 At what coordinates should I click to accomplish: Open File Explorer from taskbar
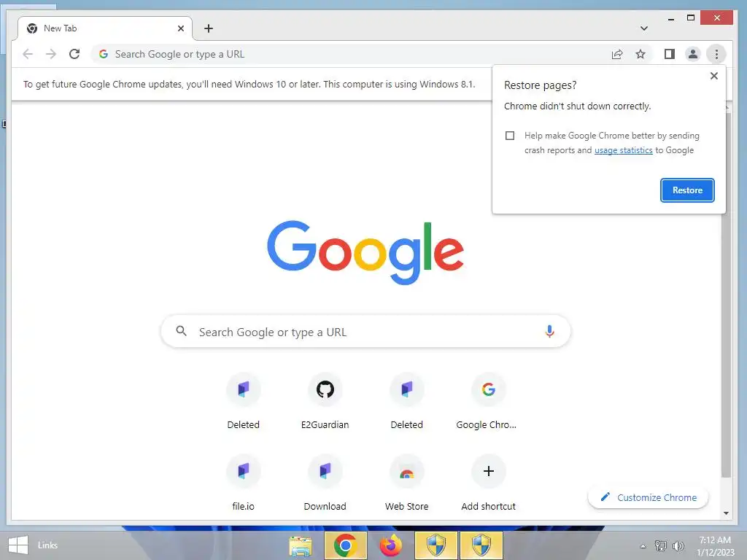tap(300, 545)
